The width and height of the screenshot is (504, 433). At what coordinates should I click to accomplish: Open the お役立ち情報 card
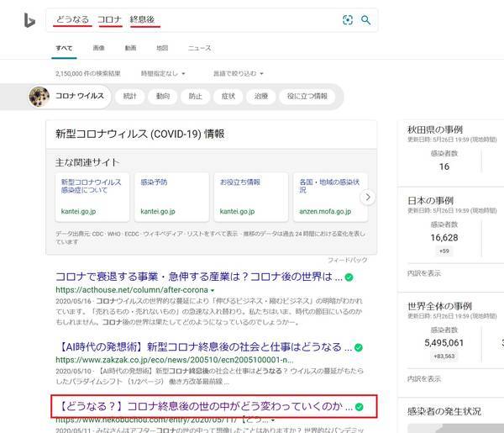coord(251,198)
